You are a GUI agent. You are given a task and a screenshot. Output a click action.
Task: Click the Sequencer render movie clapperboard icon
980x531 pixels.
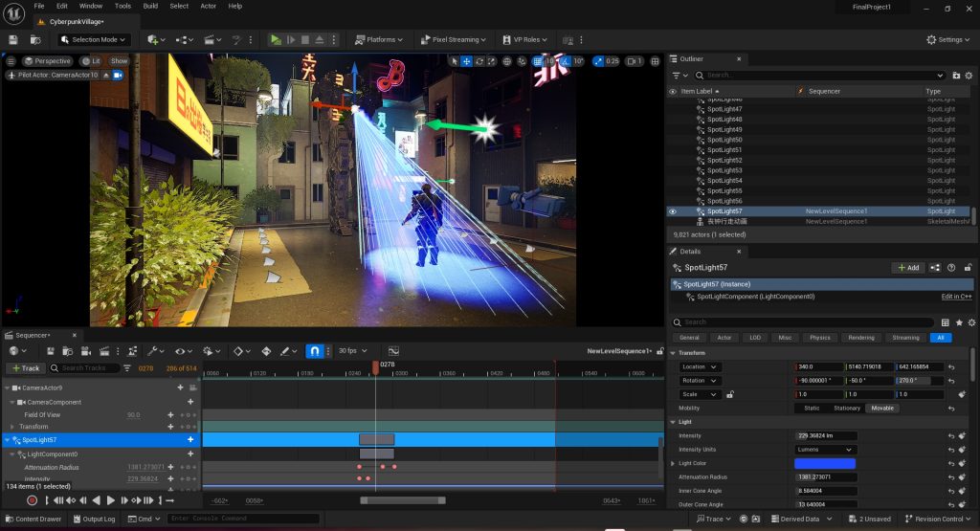(x=104, y=351)
